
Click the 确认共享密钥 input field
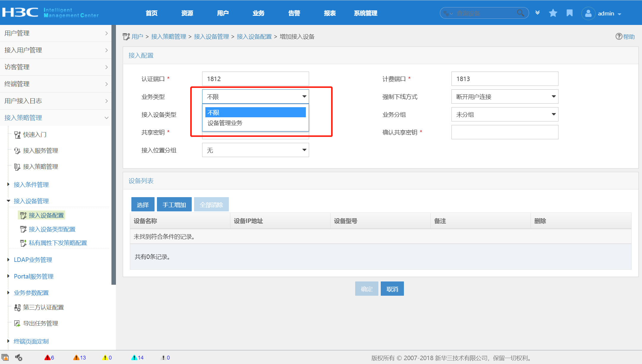tap(505, 132)
